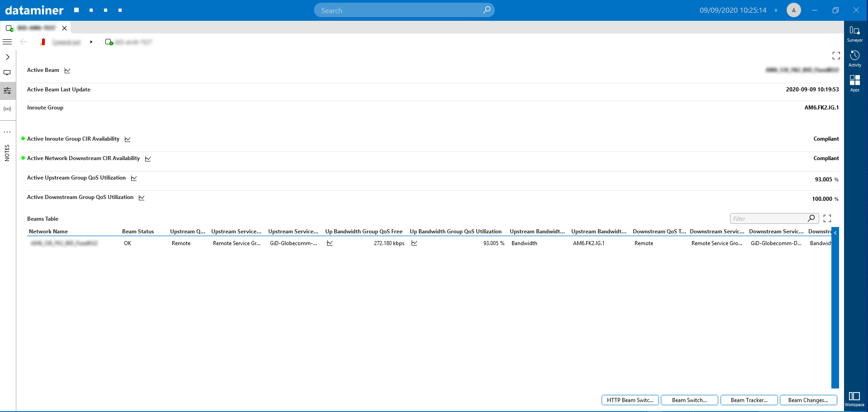Viewport: 868px width, 412px height.
Task: Click the Beams Table filter magnifier icon
Action: coord(811,218)
